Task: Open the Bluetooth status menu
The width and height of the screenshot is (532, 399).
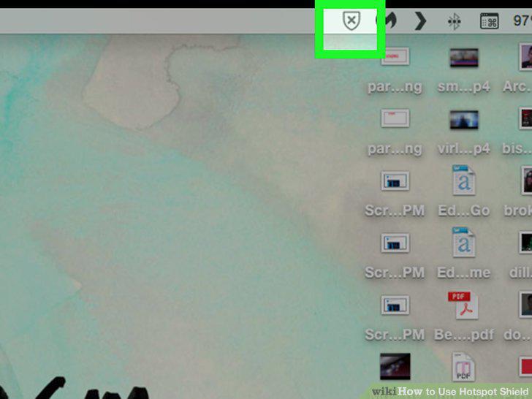Action: (454, 21)
